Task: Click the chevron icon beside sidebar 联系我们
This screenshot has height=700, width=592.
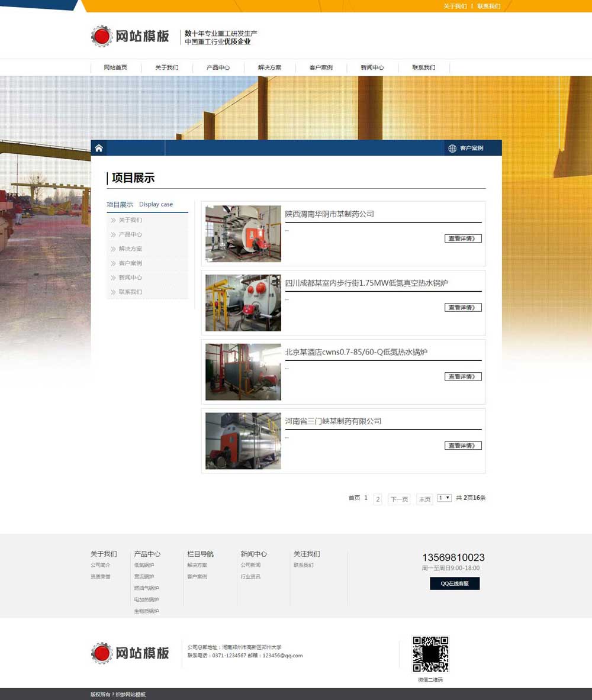Action: 113,292
